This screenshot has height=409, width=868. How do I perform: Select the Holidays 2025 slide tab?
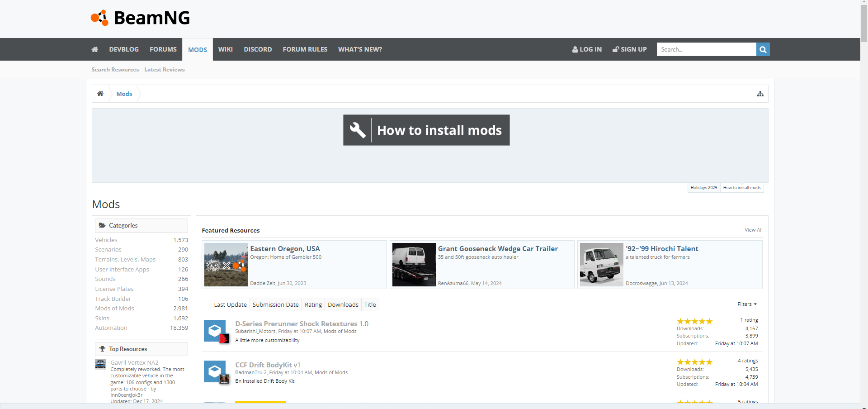click(704, 188)
